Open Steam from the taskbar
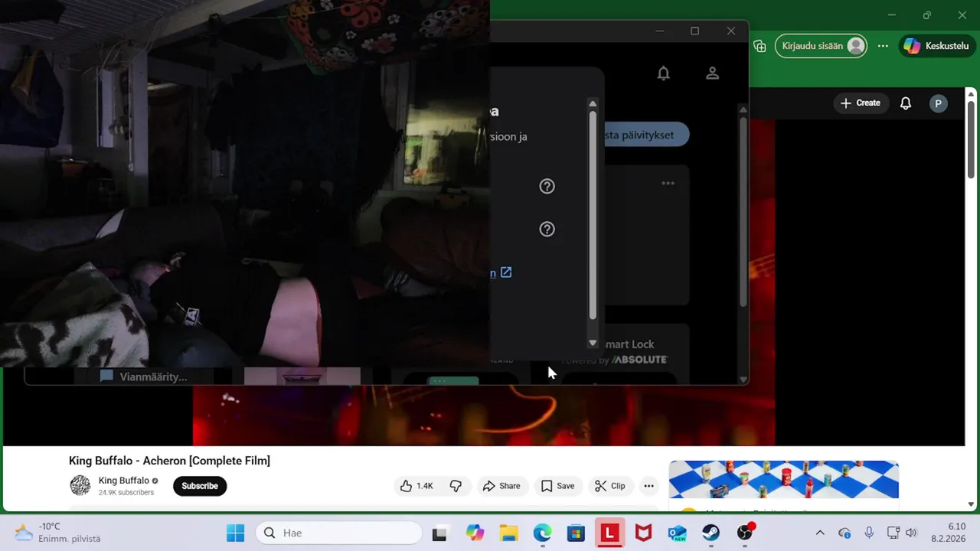The height and width of the screenshot is (551, 980). [x=710, y=533]
